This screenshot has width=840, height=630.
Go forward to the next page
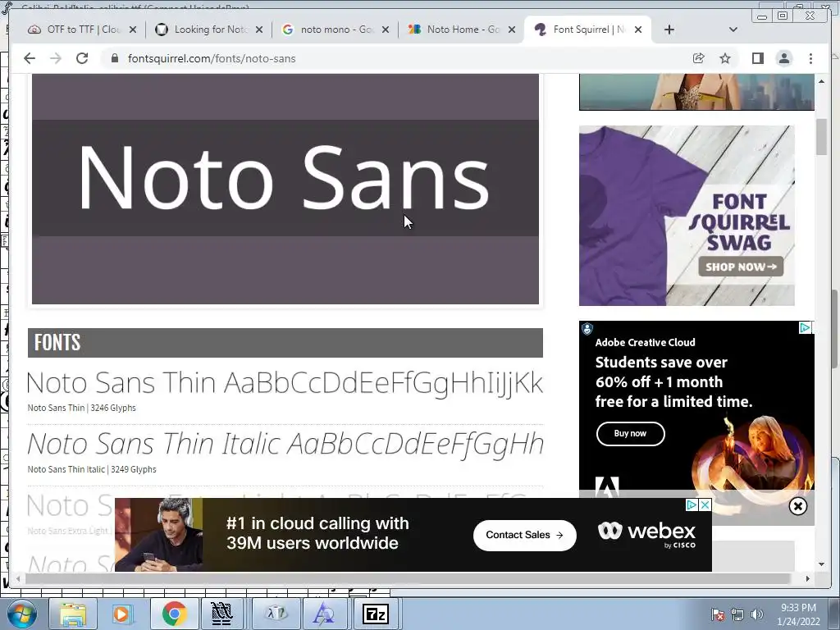(x=56, y=58)
